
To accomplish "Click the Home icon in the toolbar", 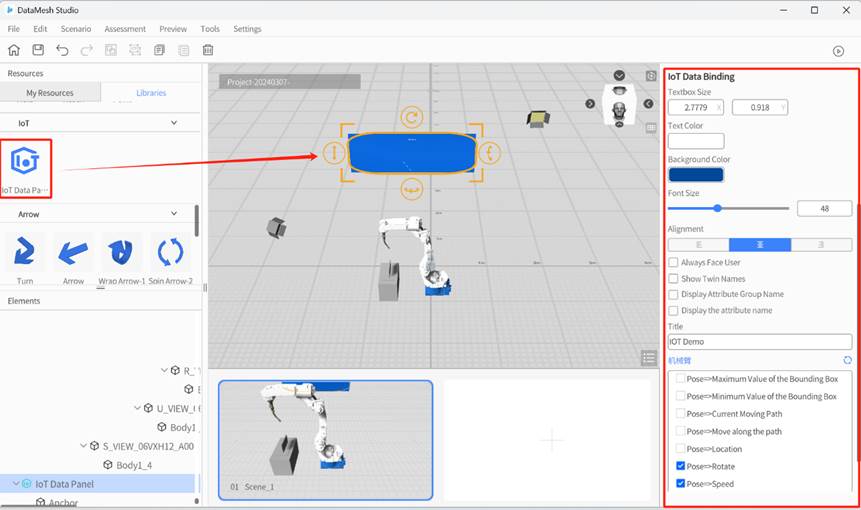I will coord(14,50).
